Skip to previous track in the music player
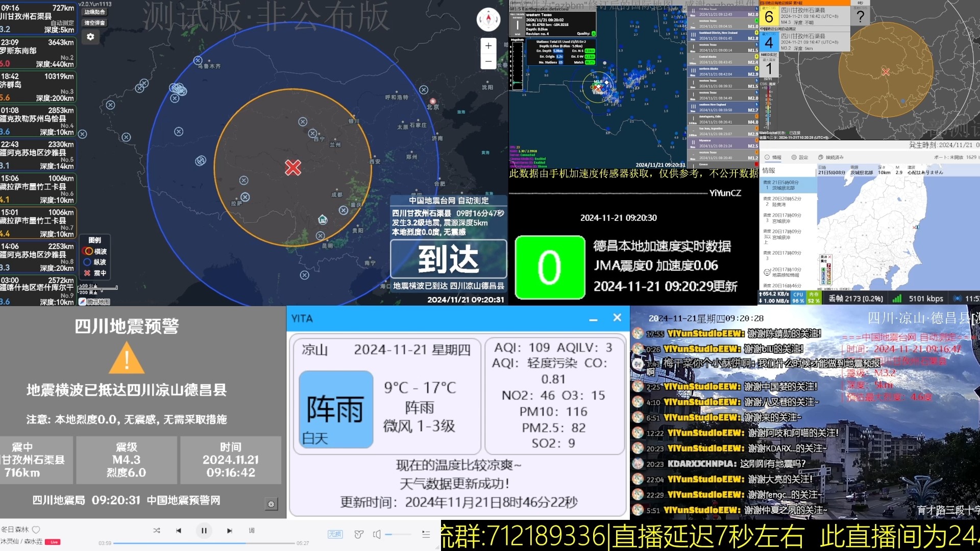Image resolution: width=980 pixels, height=551 pixels. tap(179, 531)
